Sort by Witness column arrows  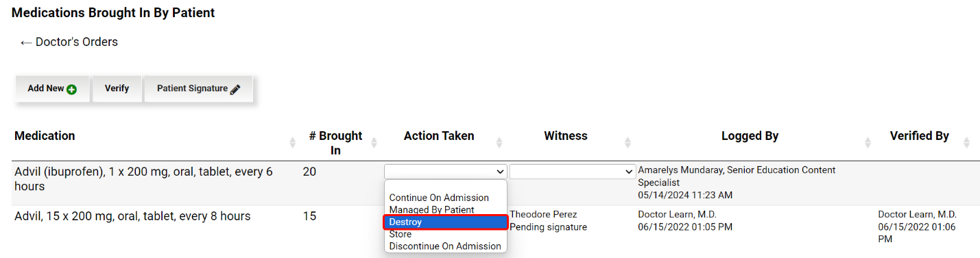pos(628,143)
